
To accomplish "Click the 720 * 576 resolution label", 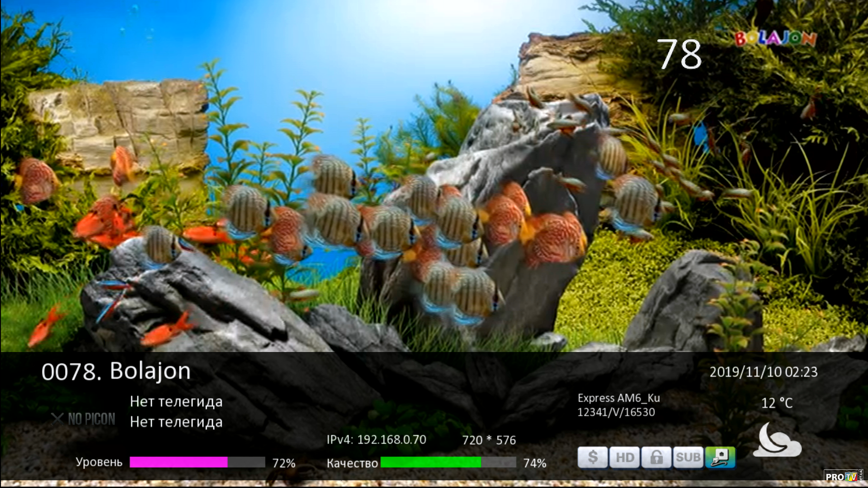I will coord(489,440).
